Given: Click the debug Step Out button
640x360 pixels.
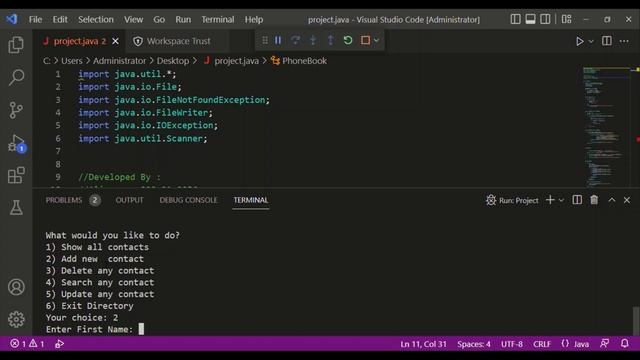Looking at the screenshot, I should tap(330, 40).
